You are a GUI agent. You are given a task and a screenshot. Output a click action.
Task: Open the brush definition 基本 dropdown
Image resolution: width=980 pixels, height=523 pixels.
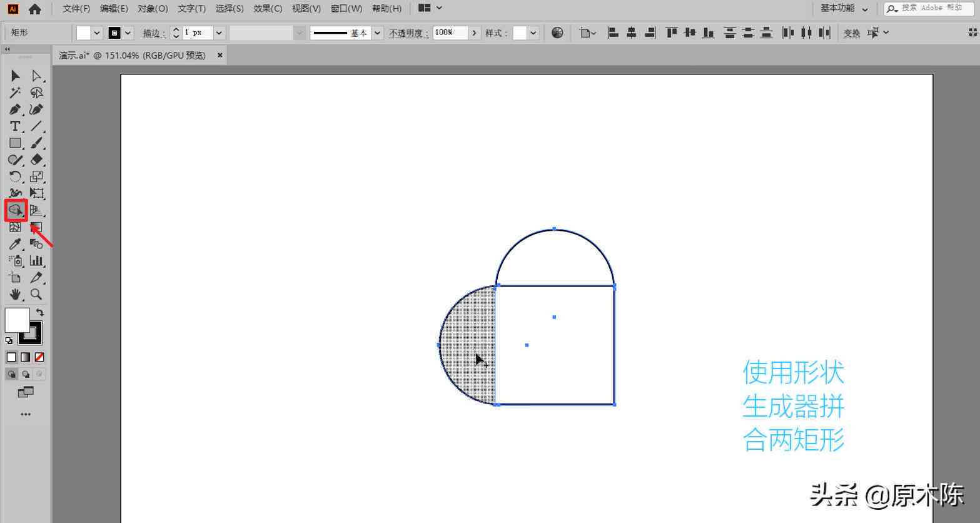coord(377,33)
